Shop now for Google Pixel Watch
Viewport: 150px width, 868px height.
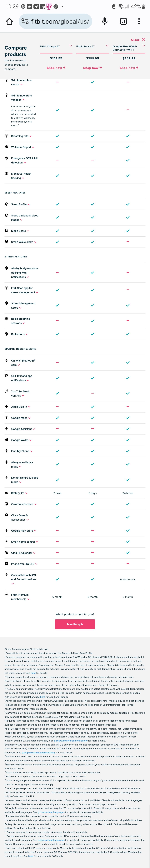129,68
